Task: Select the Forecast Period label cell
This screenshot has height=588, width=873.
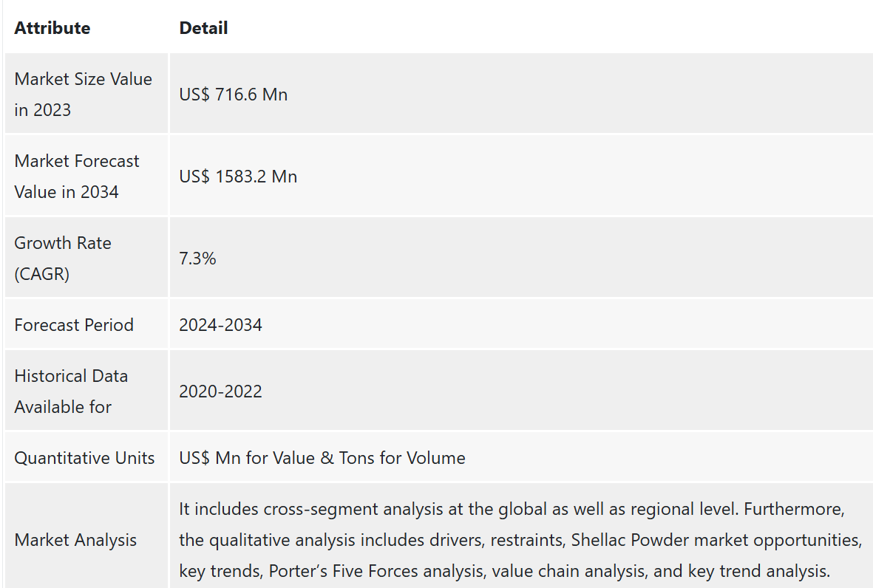Action: [x=86, y=325]
